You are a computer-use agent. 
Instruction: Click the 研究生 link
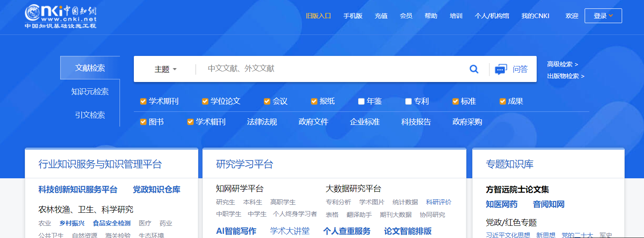tap(226, 202)
